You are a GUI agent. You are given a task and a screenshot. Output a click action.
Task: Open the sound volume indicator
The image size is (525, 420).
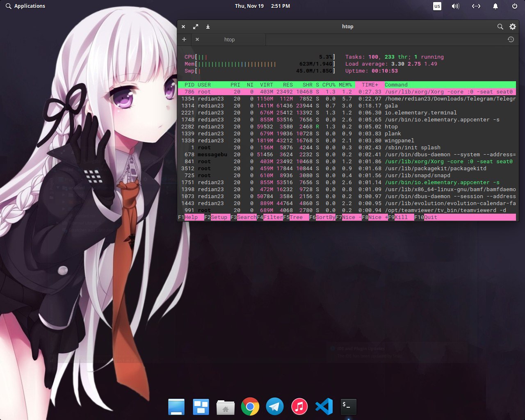coord(455,6)
